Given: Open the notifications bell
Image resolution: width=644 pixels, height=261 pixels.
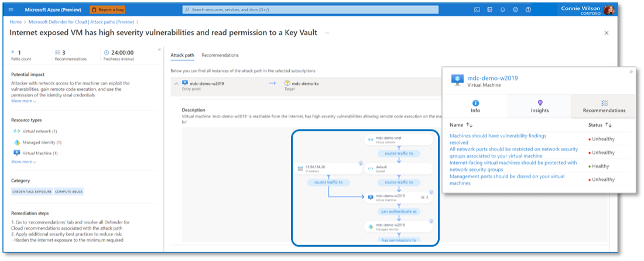Looking at the screenshot, I should pyautogui.click(x=502, y=10).
